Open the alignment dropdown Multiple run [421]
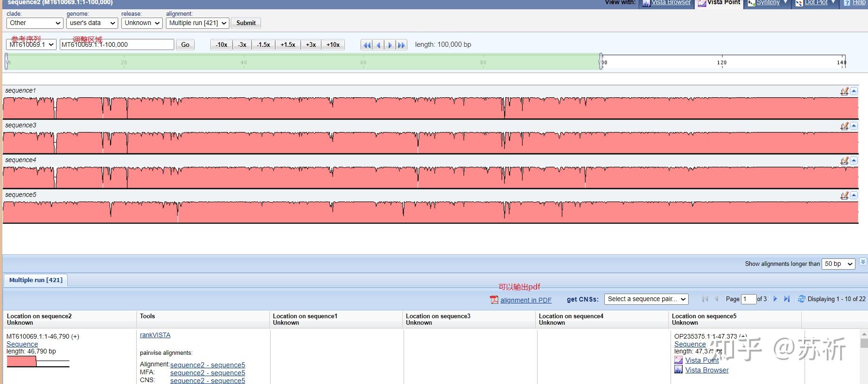 pyautogui.click(x=197, y=23)
